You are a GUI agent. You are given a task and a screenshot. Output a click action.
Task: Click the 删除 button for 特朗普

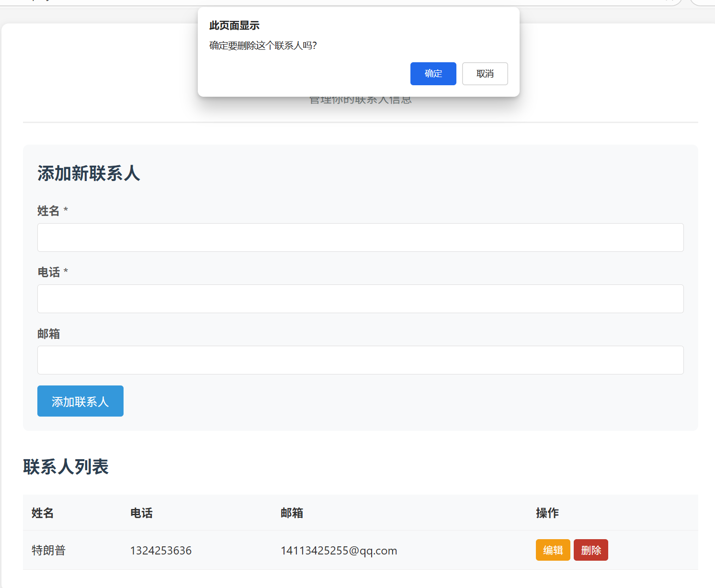[x=590, y=550]
